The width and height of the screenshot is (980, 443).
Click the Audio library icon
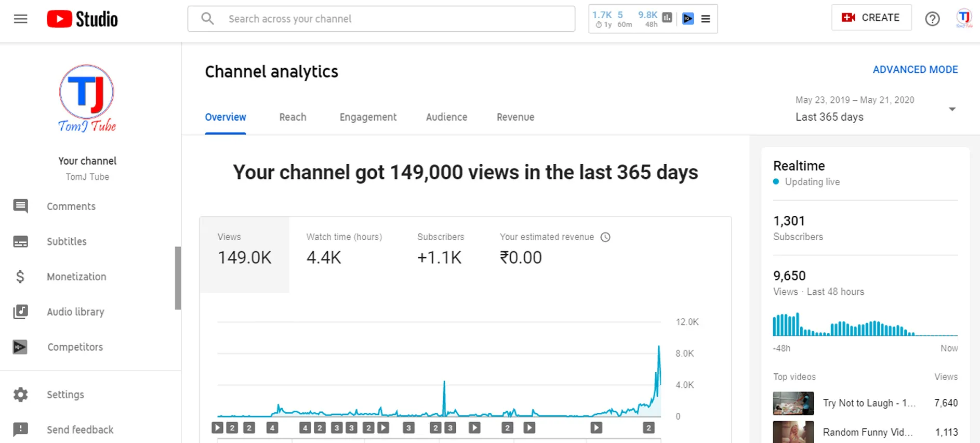[x=21, y=312]
